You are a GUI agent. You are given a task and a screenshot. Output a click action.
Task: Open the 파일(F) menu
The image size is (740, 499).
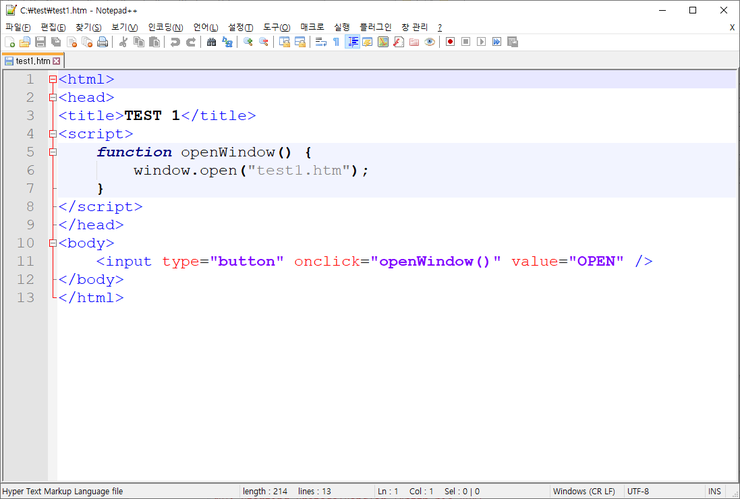[18, 27]
